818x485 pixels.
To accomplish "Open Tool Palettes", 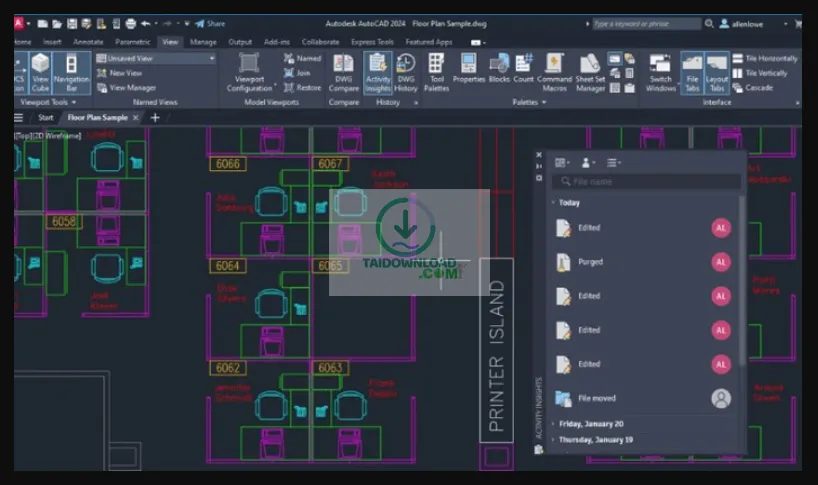I will 436,72.
